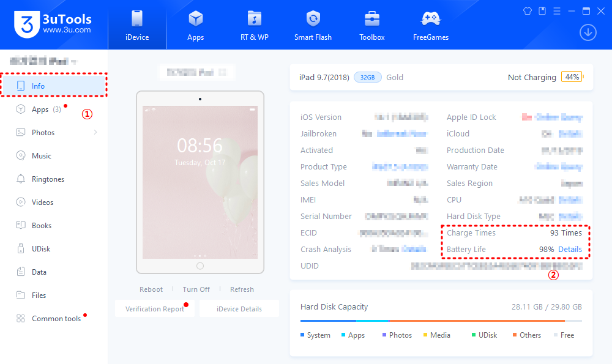Click the Apps cyan legend swatch
This screenshot has width=612, height=364.
click(x=343, y=335)
